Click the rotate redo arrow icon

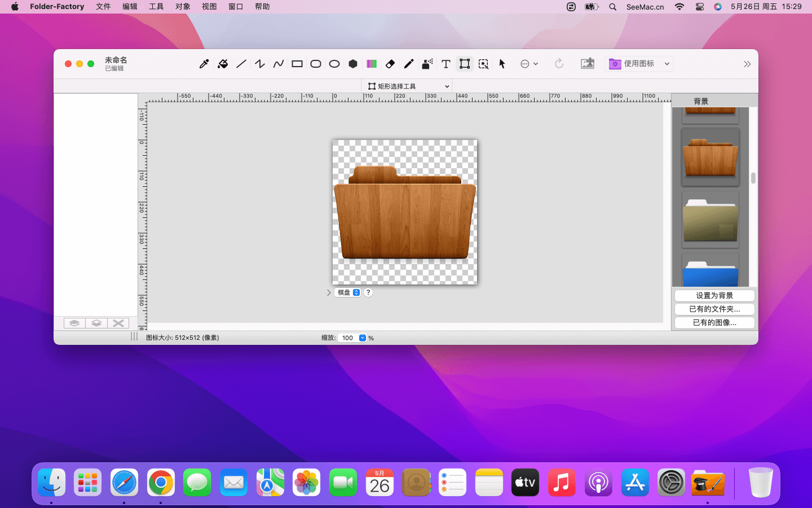point(559,64)
